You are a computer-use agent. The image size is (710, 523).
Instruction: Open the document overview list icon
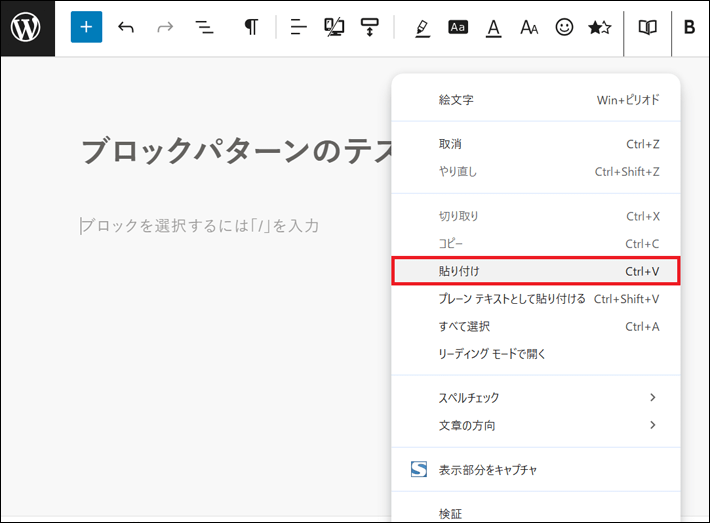204,28
